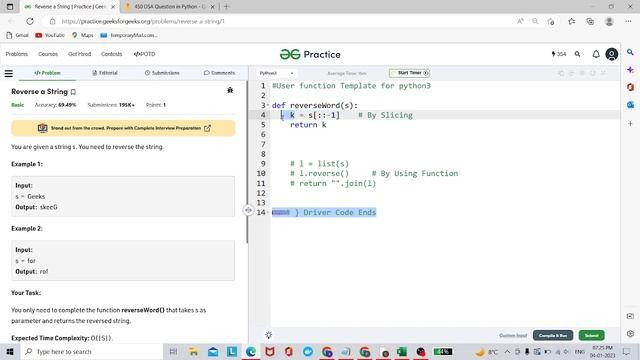Click the Driver Code Ends line
Viewport: 640px width, 360px height.
pos(324,213)
